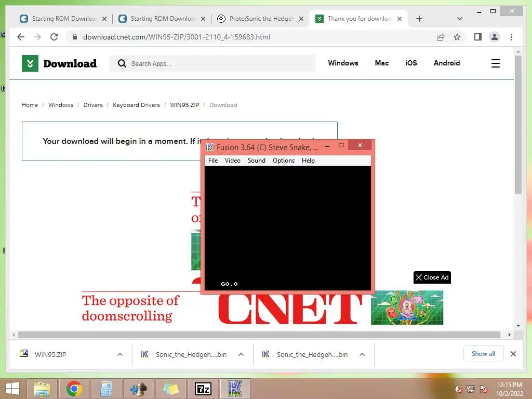Viewport: 532px width, 399px height.
Task: Open a new tab with plus button
Action: (x=419, y=19)
